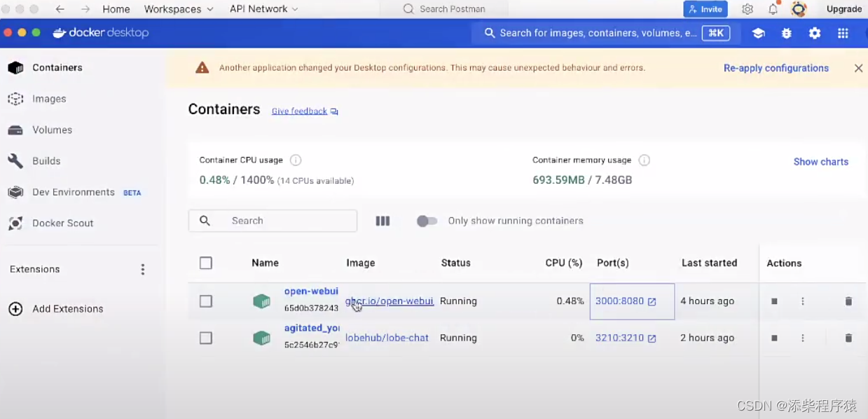Viewport: 868px width, 419px height.
Task: Click memory usage info icon
Action: (x=645, y=160)
